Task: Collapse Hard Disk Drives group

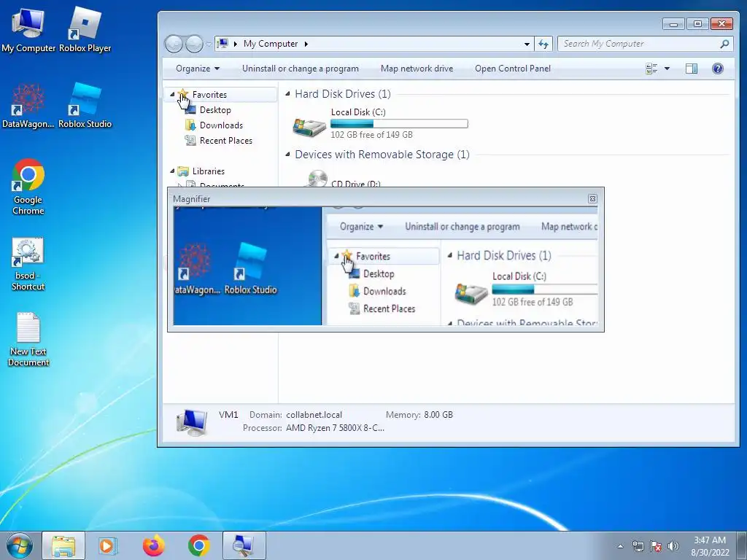Action: (x=287, y=94)
